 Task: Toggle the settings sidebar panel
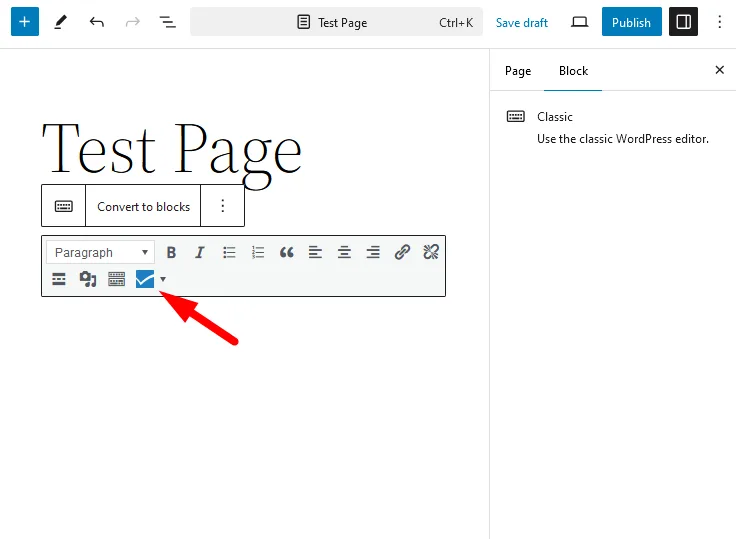coord(683,22)
